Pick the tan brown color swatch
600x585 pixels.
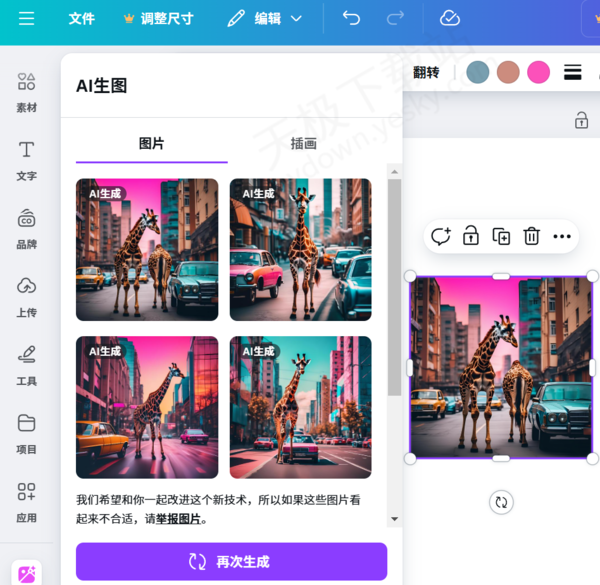(x=508, y=72)
